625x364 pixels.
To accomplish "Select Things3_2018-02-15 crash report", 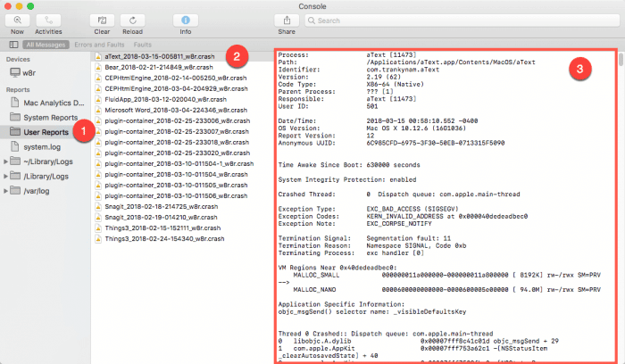I will 162,228.
